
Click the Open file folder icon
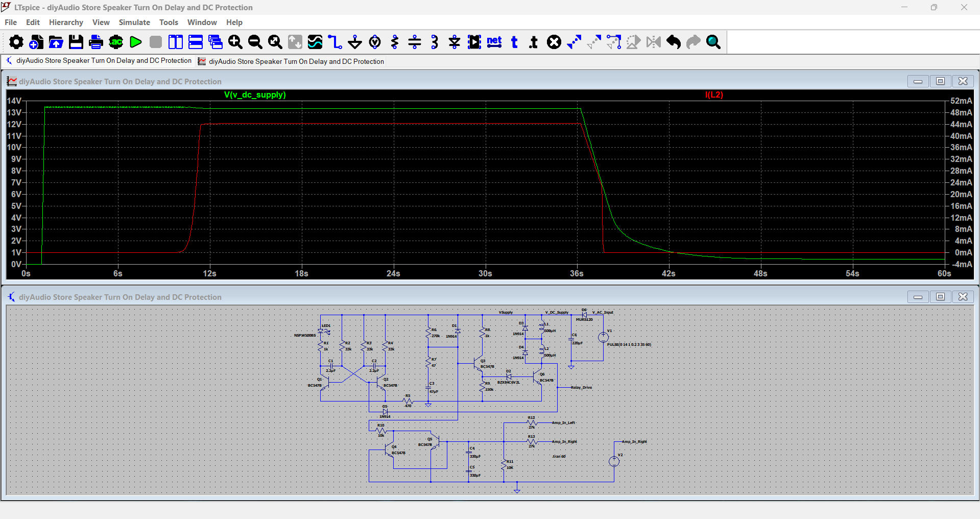pos(56,42)
